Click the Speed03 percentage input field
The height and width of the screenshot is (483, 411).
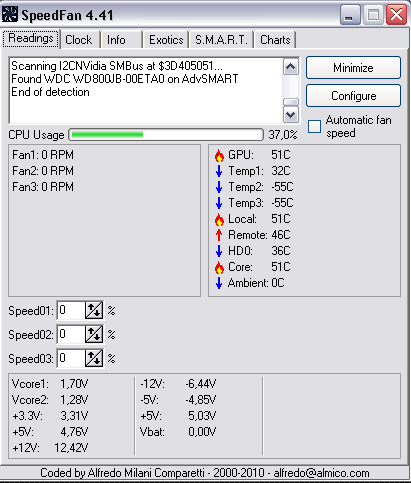click(x=71, y=358)
